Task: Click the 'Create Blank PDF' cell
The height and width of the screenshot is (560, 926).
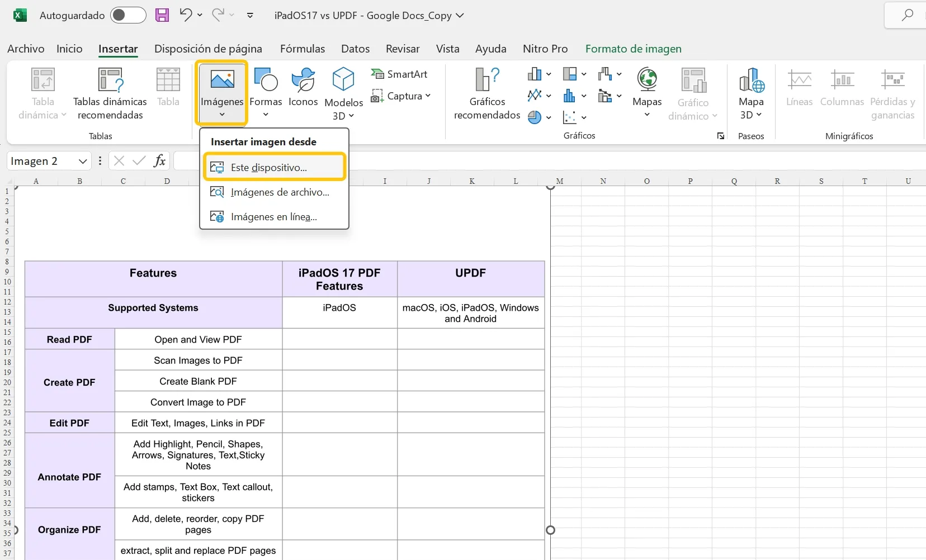Action: (x=198, y=381)
